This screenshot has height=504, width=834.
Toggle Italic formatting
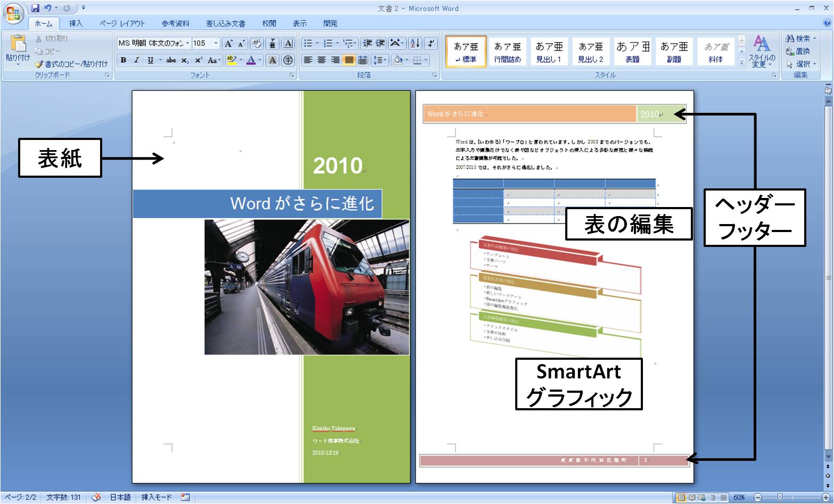click(137, 60)
